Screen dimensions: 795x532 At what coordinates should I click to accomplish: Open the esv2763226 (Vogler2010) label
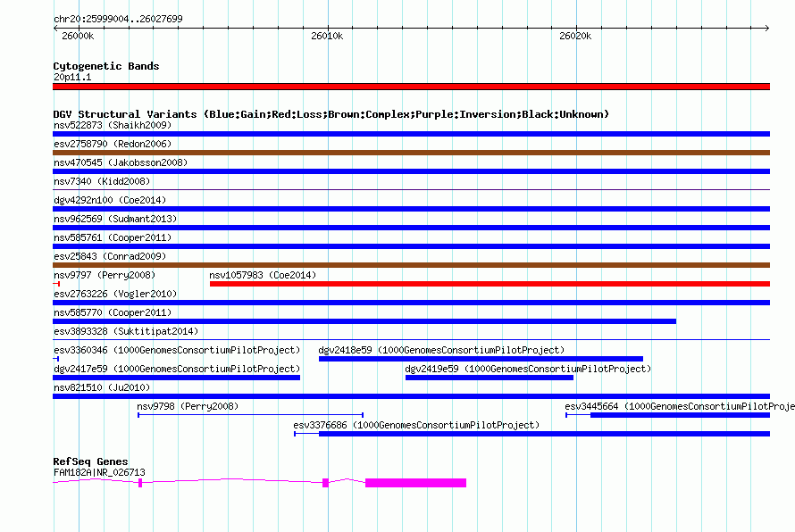tap(115, 294)
